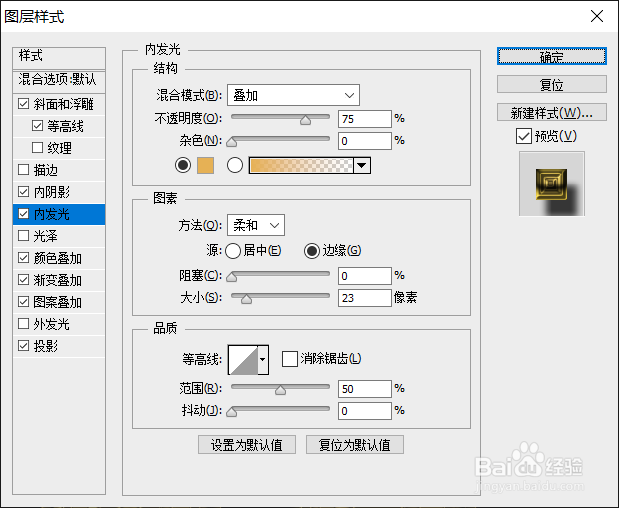
Task: Click the 确定 button
Action: pyautogui.click(x=551, y=56)
